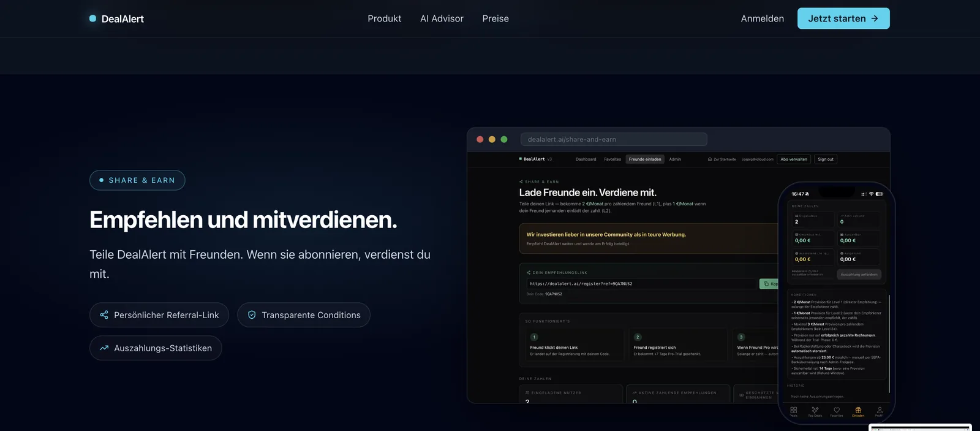Click the 'Freund klickt deinen Link' text
Image resolution: width=980 pixels, height=431 pixels.
554,348
